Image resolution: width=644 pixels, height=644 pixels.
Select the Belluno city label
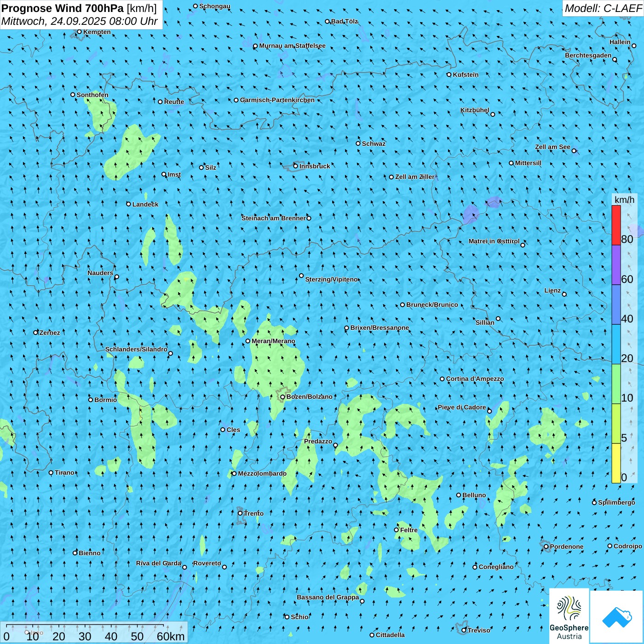coord(474,495)
